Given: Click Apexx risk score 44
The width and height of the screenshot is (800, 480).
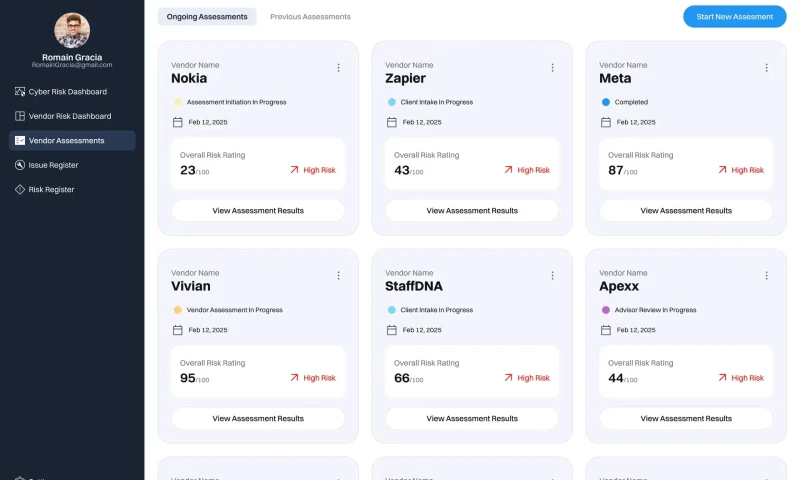Looking at the screenshot, I should pos(616,378).
